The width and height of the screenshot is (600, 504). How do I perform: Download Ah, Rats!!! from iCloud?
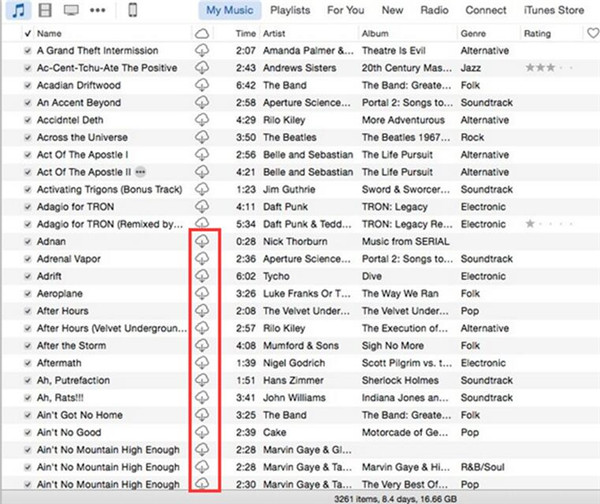(202, 397)
